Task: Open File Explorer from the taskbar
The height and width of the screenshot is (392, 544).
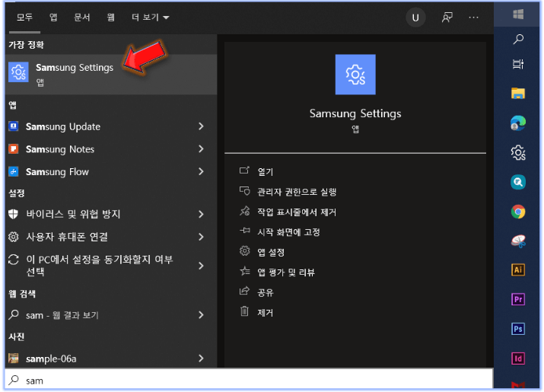Action: (518, 93)
